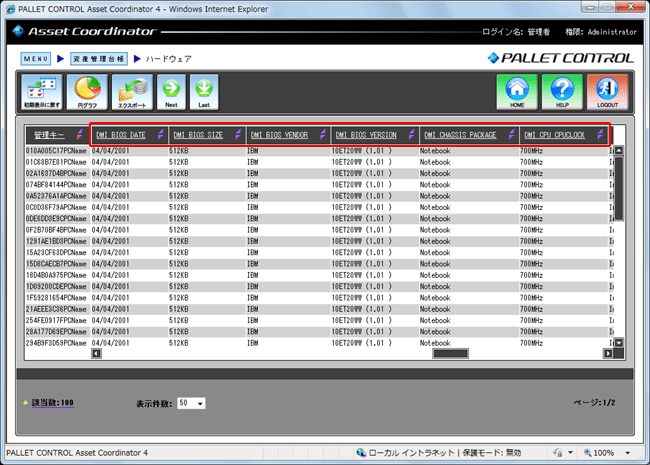This screenshot has height=465, width=650.
Task: Jump to the Last page
Action: 204,92
